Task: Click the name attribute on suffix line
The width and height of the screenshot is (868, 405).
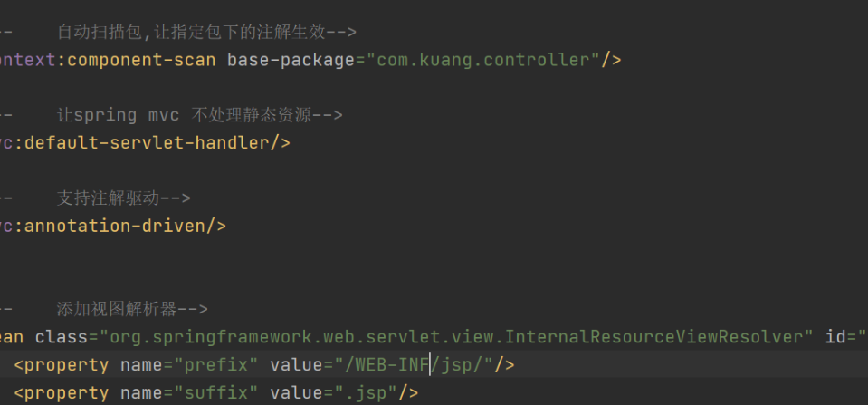Action: 141,393
